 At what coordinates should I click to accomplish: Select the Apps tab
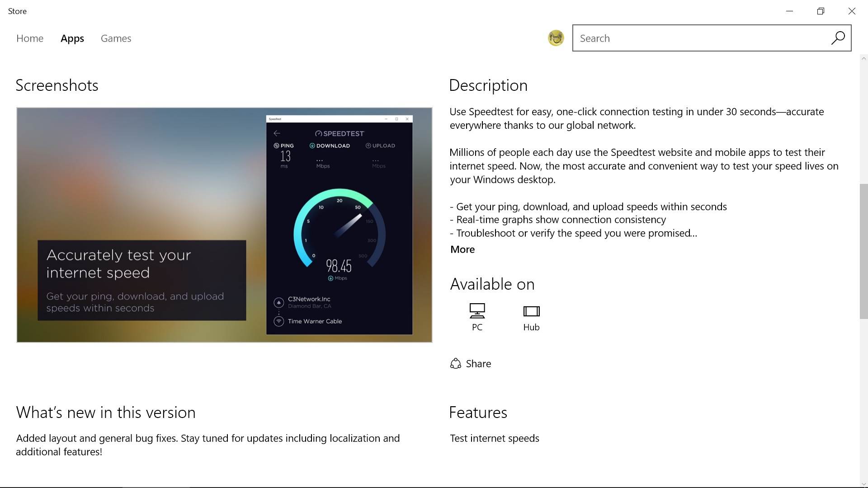(72, 38)
